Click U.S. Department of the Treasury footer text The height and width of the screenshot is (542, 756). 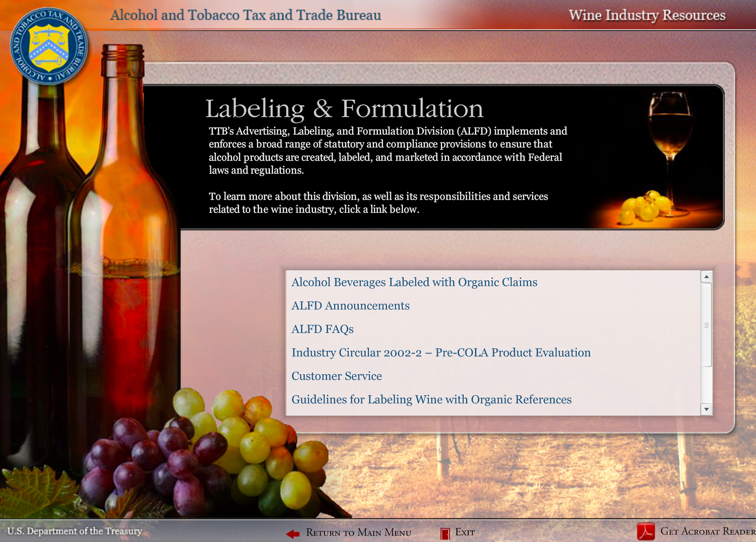pos(75,531)
